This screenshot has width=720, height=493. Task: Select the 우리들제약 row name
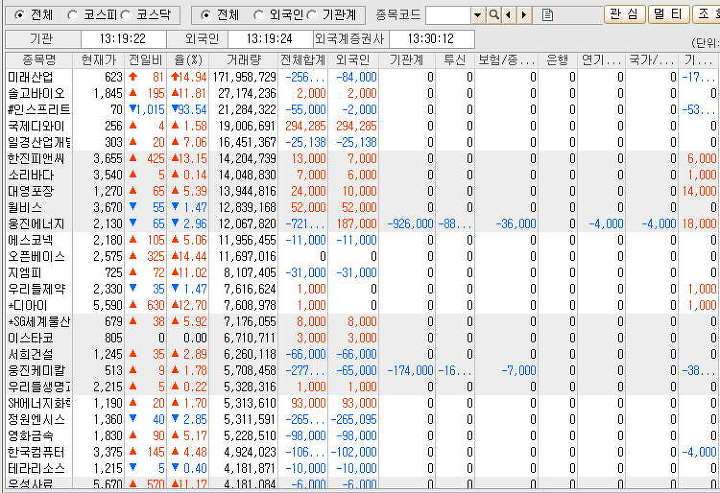point(36,289)
